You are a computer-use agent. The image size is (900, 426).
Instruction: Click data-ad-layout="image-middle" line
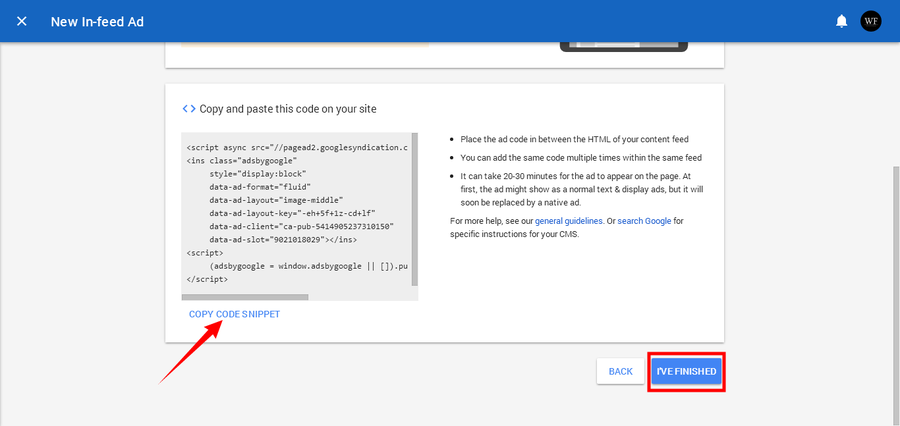pos(276,200)
